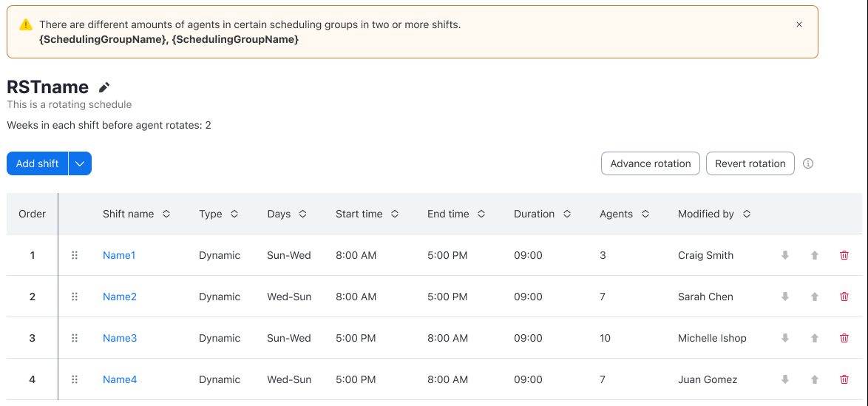The width and height of the screenshot is (868, 406).
Task: Sort table by Agents column
Action: pos(645,214)
